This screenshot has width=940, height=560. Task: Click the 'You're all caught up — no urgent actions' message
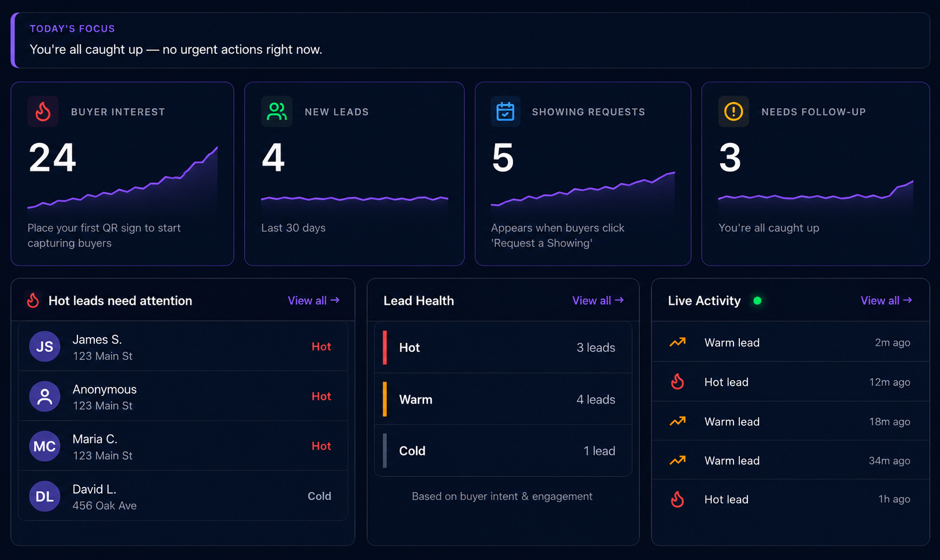click(x=176, y=50)
